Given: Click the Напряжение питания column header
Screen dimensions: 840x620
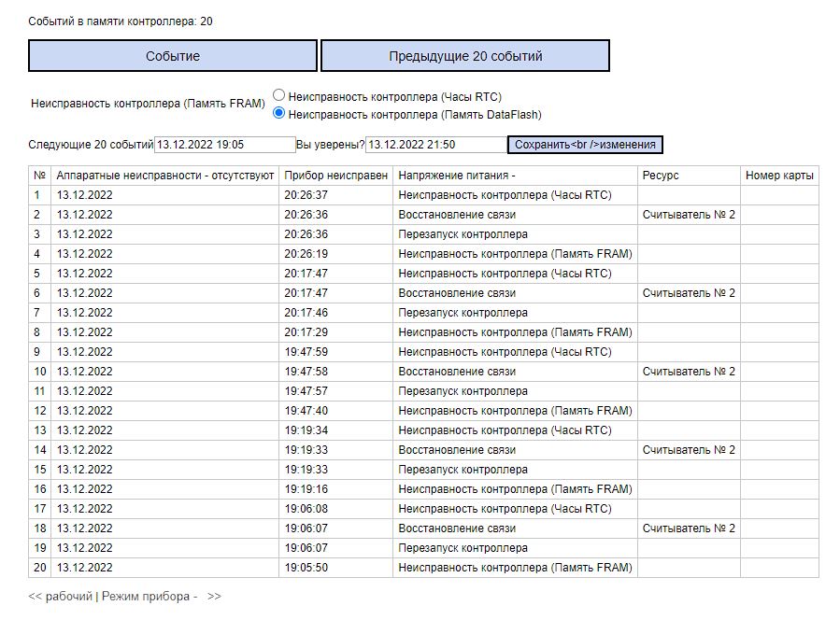Looking at the screenshot, I should [457, 176].
